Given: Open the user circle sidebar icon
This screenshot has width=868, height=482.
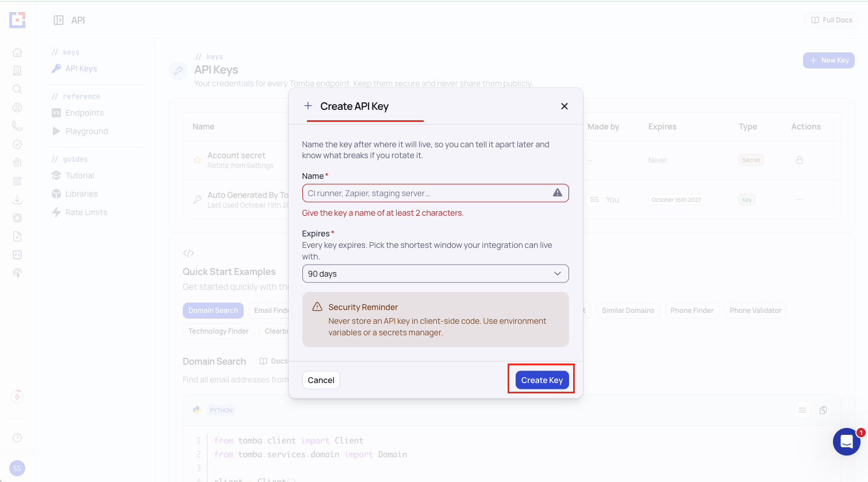Looking at the screenshot, I should pos(17,108).
